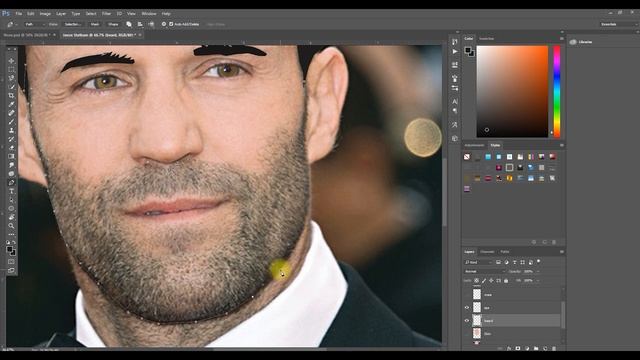640x360 pixels.
Task: Select the Spot Healing Brush tool
Action: click(x=11, y=113)
